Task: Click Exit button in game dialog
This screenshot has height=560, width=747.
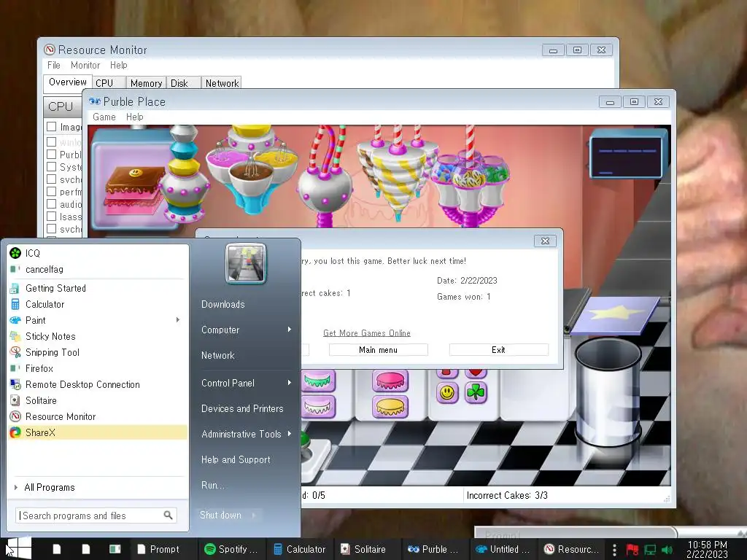Action: tap(499, 350)
